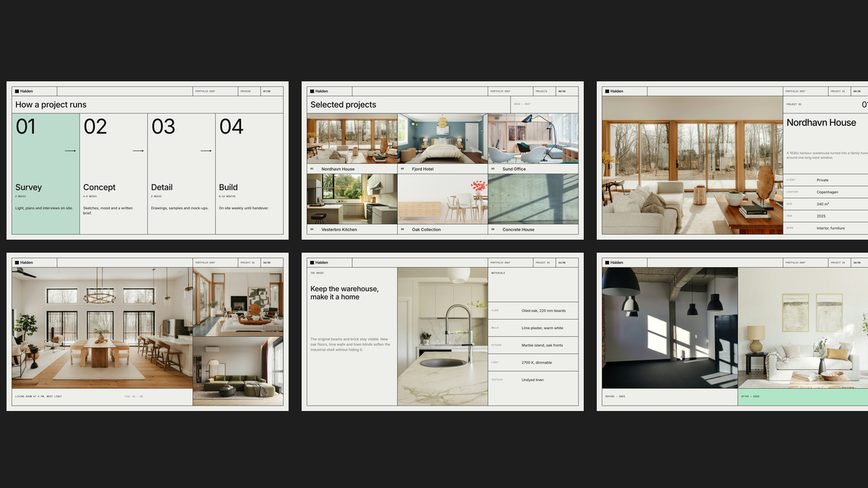This screenshot has width=868, height=488.
Task: Select the dark warehouse before photo
Action: pos(670,328)
